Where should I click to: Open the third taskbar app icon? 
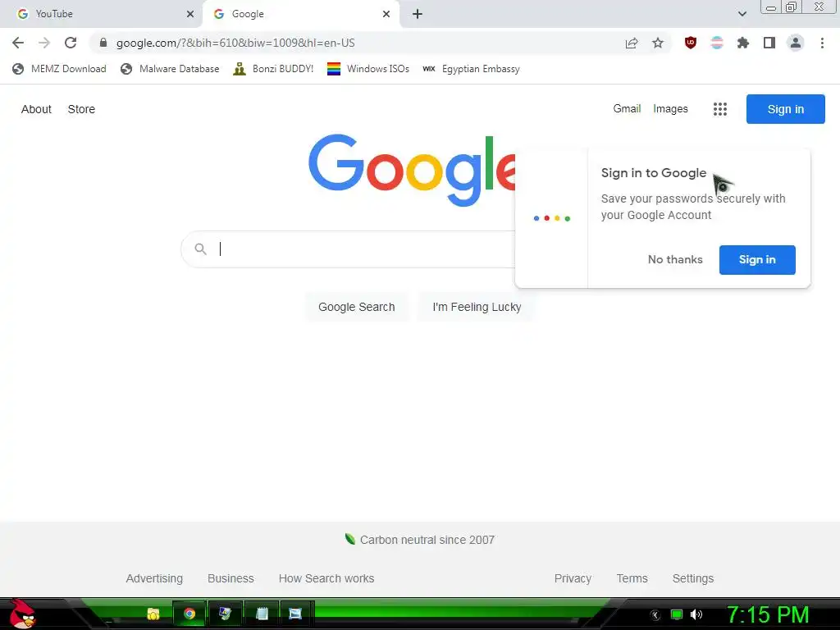(225, 614)
